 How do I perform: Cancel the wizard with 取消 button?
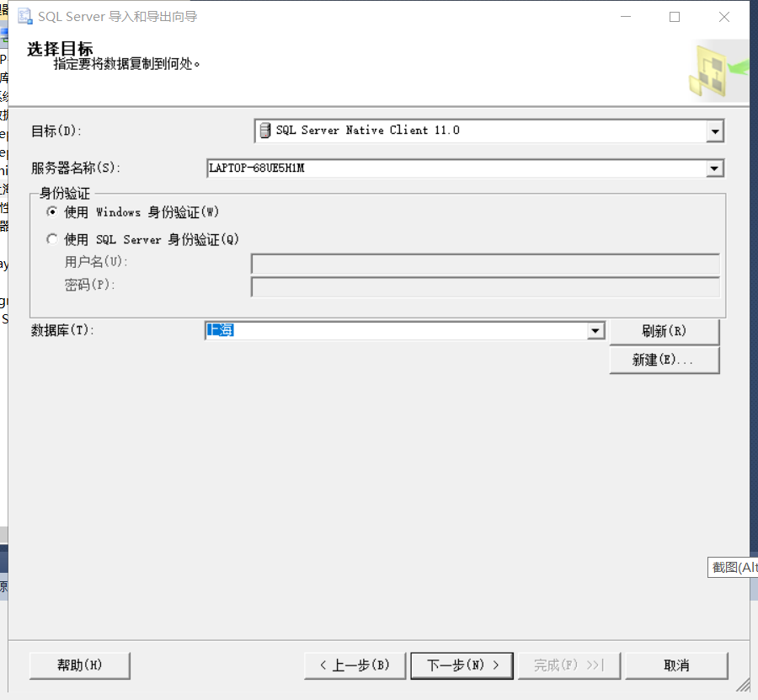click(676, 665)
